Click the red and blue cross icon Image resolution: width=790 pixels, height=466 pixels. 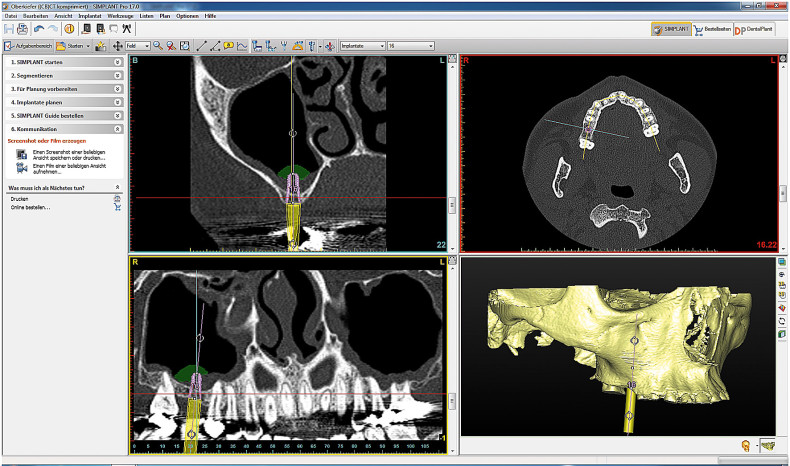pos(330,46)
